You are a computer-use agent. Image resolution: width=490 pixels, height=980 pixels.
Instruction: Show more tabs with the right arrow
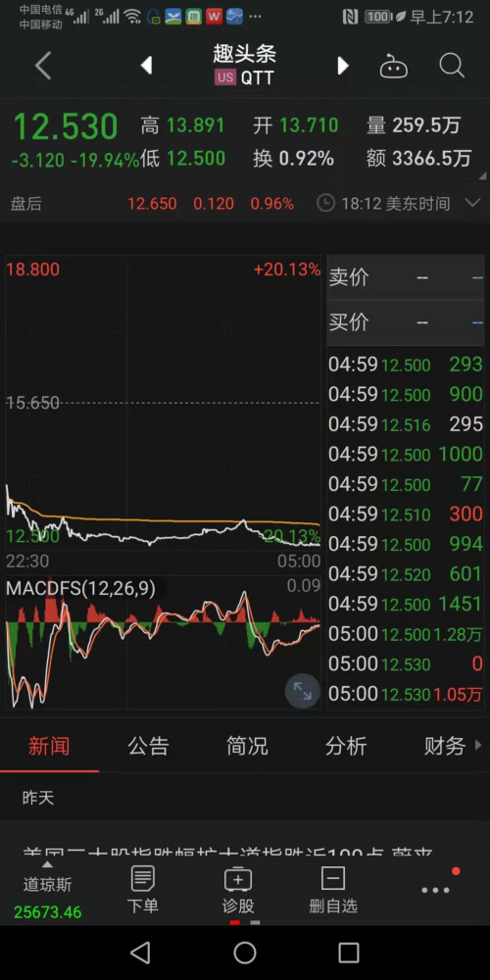pyautogui.click(x=479, y=745)
